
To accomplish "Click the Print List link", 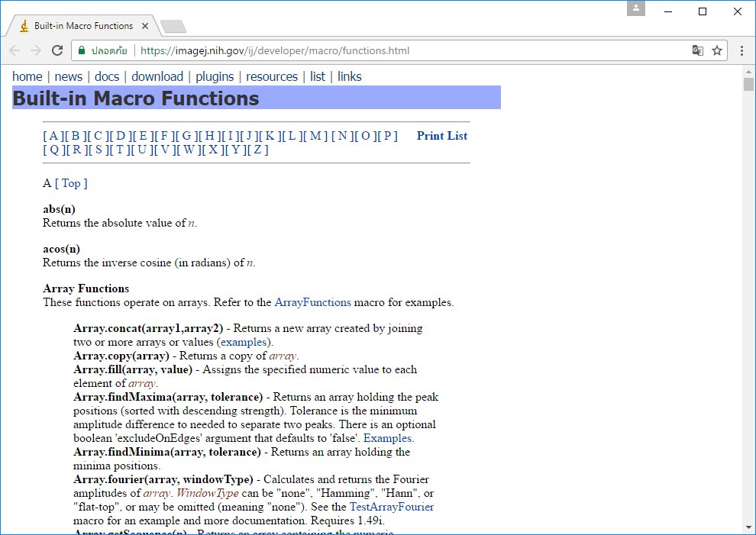I will [x=441, y=136].
